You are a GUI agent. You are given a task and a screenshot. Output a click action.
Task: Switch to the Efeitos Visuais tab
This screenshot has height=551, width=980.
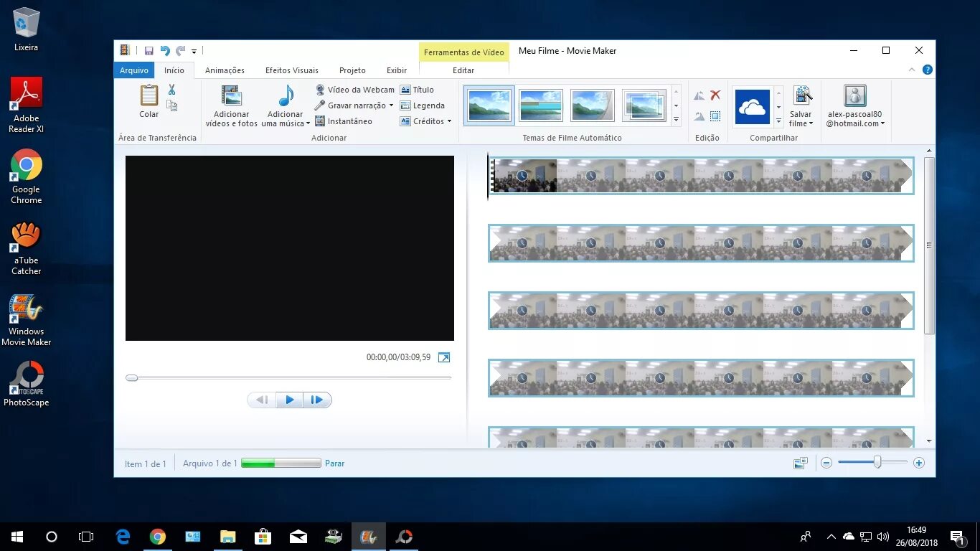292,70
